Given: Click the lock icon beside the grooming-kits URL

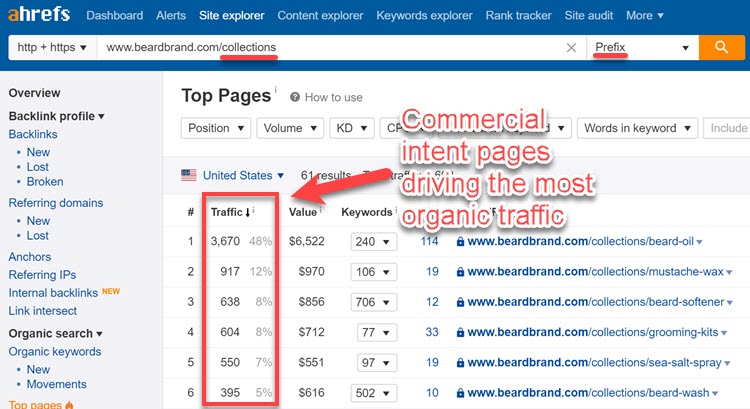Looking at the screenshot, I should coord(460,332).
